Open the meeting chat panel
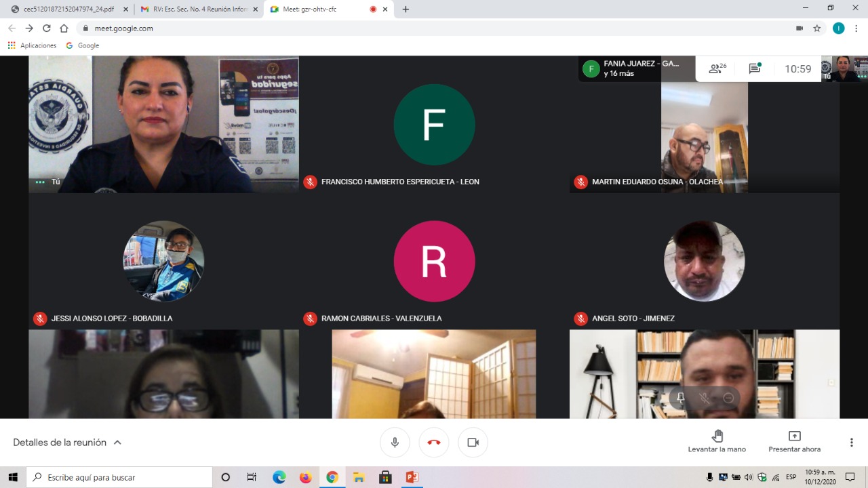868x488 pixels. 755,68
